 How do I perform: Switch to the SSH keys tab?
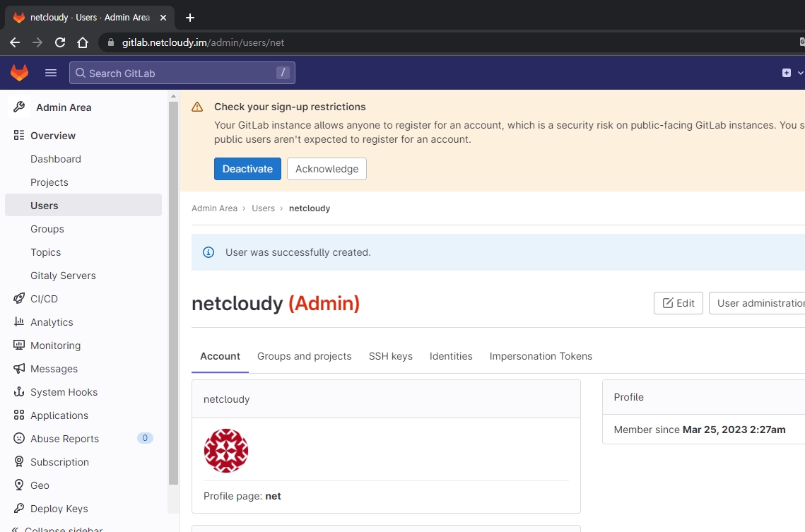click(391, 356)
